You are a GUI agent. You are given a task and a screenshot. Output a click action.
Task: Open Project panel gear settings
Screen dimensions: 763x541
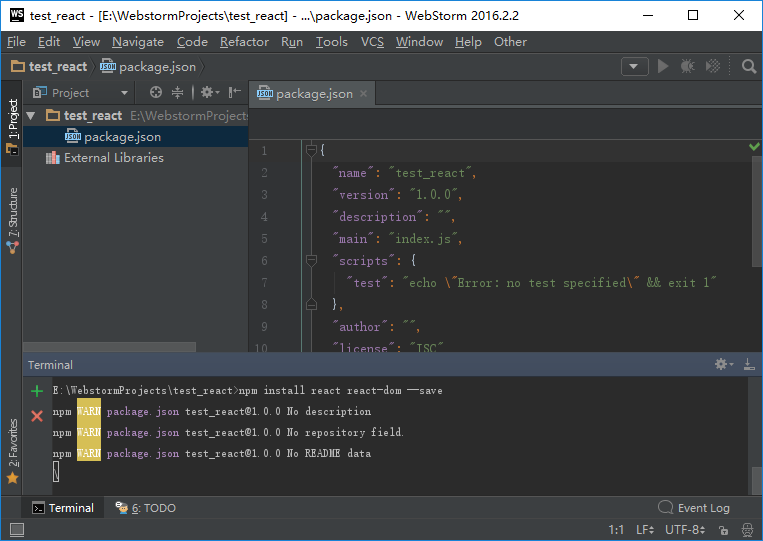pos(208,93)
